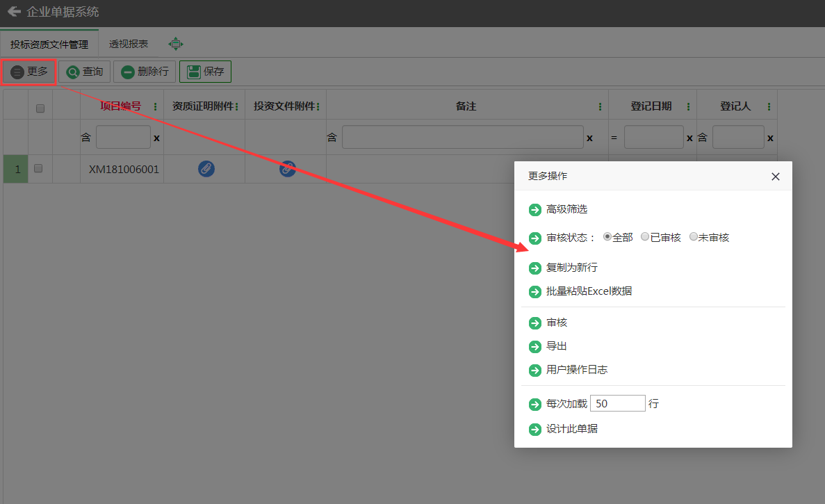Open 备注 column menu dots
Viewport: 825px width, 504px height.
coord(600,107)
